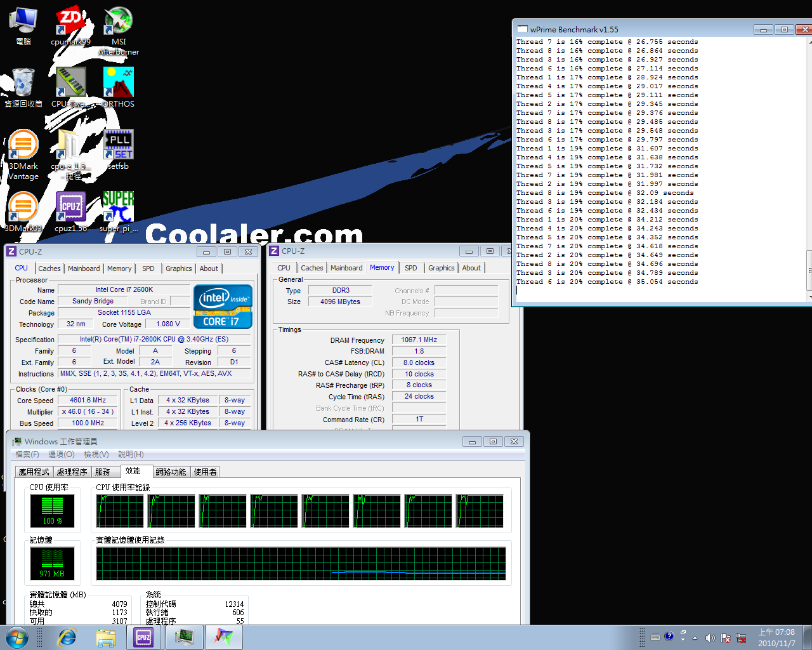Open the 資源回收筒 Recycle Bin icon
Viewport: 812px width, 650px height.
pos(23,88)
